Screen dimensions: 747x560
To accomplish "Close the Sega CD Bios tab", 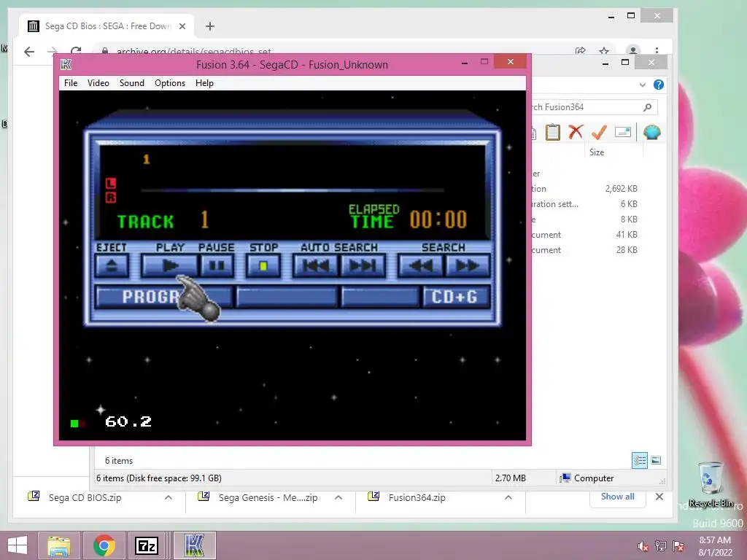I will tap(182, 26).
